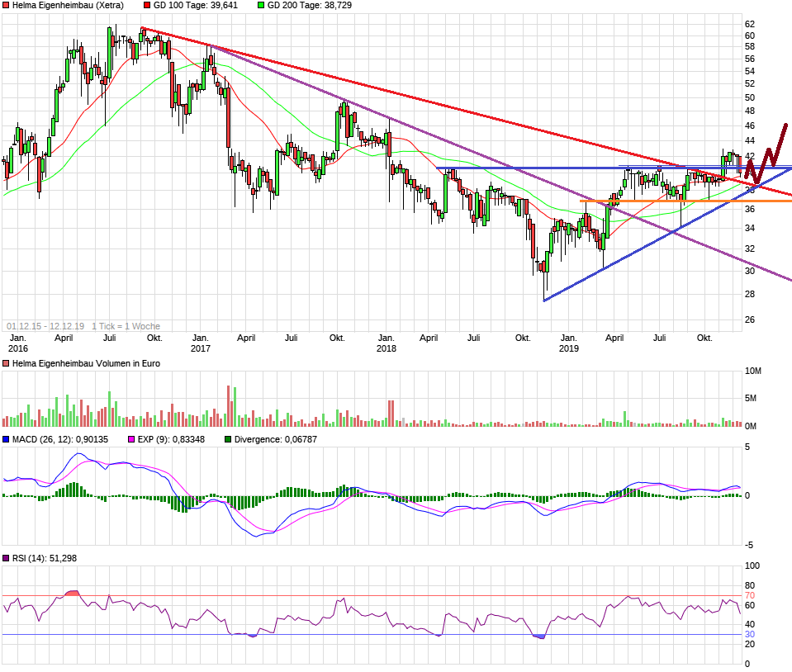
Task: Click the purple RSI (14) legend swatch
Action: [6, 558]
